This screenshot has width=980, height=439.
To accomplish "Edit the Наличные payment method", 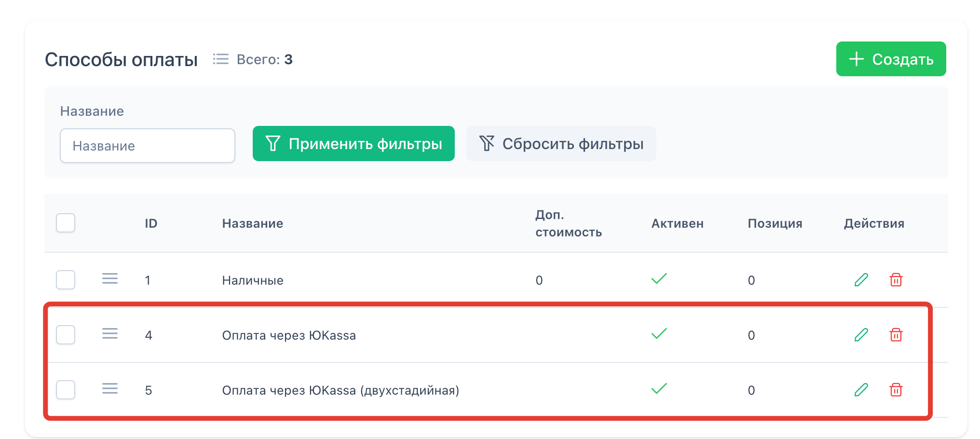I will tap(861, 280).
